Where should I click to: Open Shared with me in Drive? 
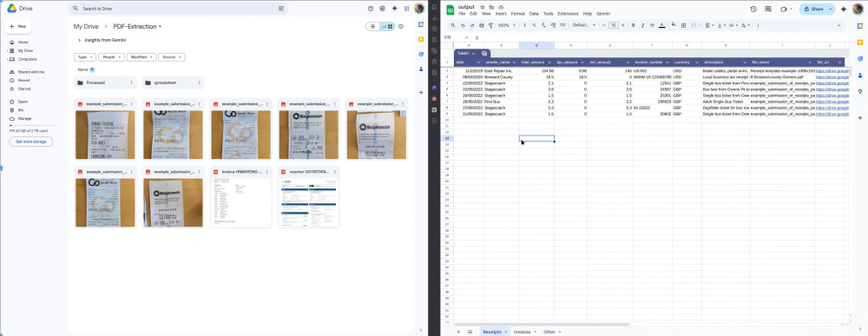pos(31,72)
